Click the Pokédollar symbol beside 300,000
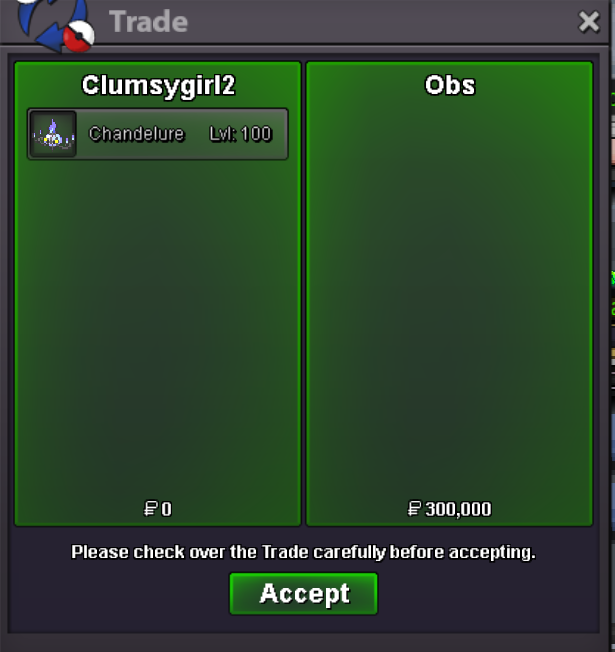Screen dimensions: 615x652 click(x=414, y=509)
